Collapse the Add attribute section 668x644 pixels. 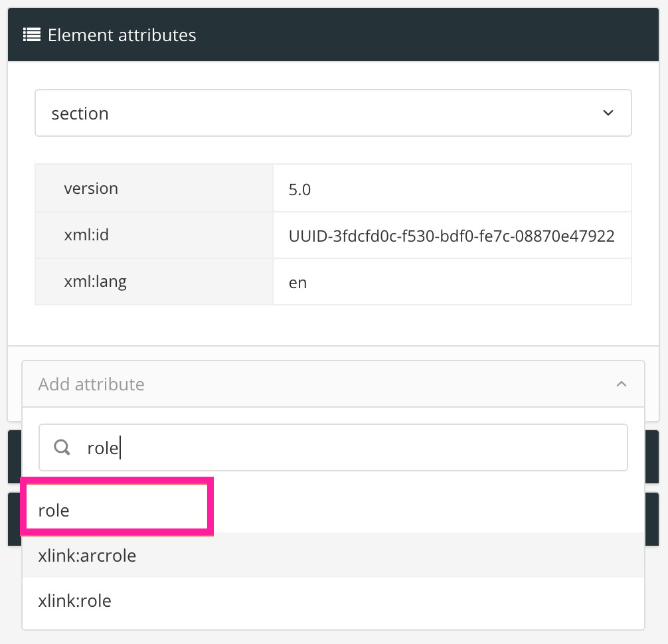point(622,384)
